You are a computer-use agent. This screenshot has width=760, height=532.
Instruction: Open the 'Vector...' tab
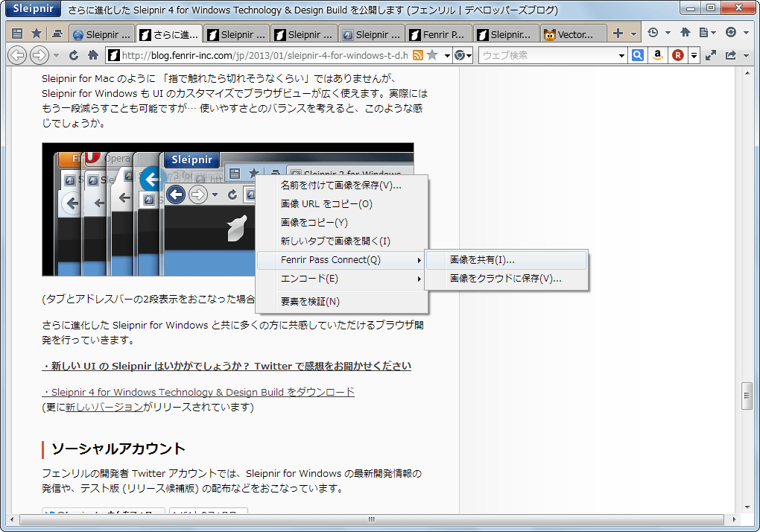[574, 34]
